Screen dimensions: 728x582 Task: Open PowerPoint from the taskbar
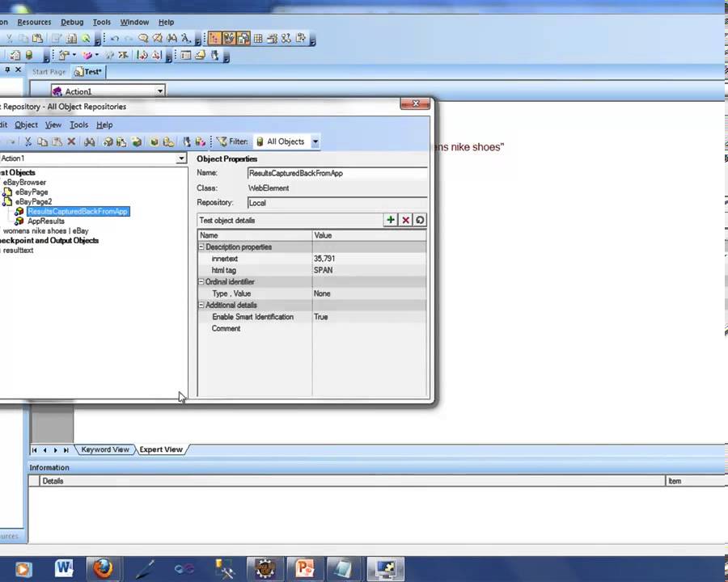click(x=305, y=569)
